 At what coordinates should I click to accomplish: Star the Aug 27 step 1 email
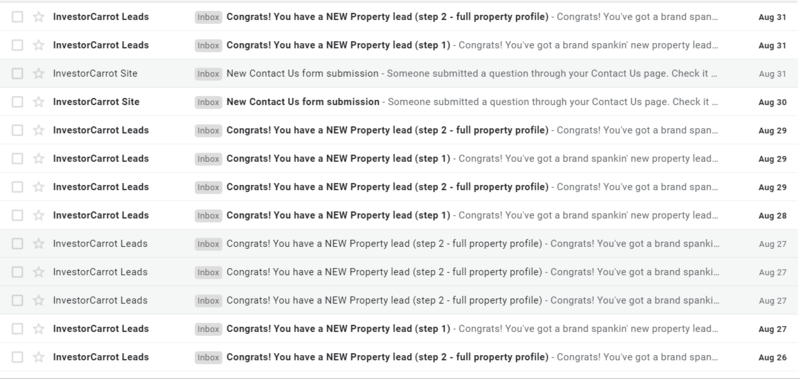tap(39, 329)
